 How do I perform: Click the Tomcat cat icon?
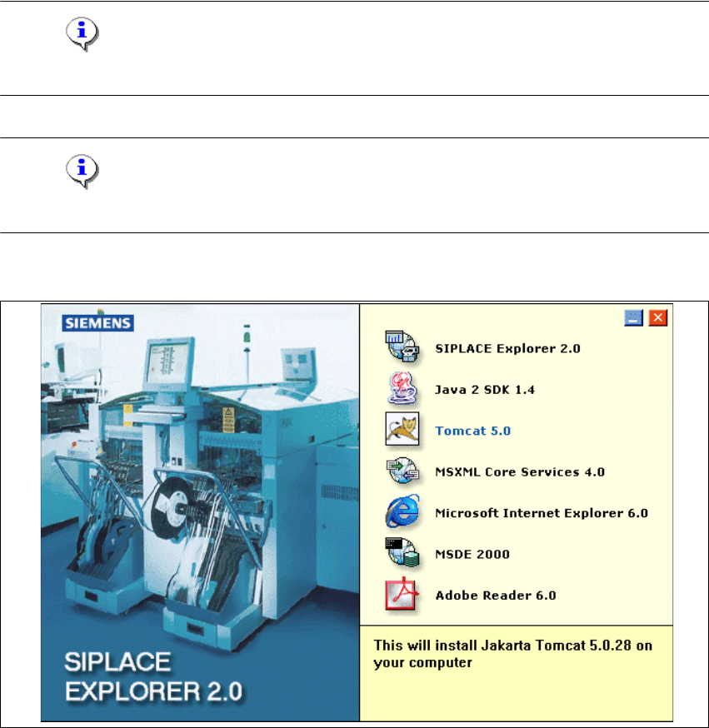[x=402, y=429]
